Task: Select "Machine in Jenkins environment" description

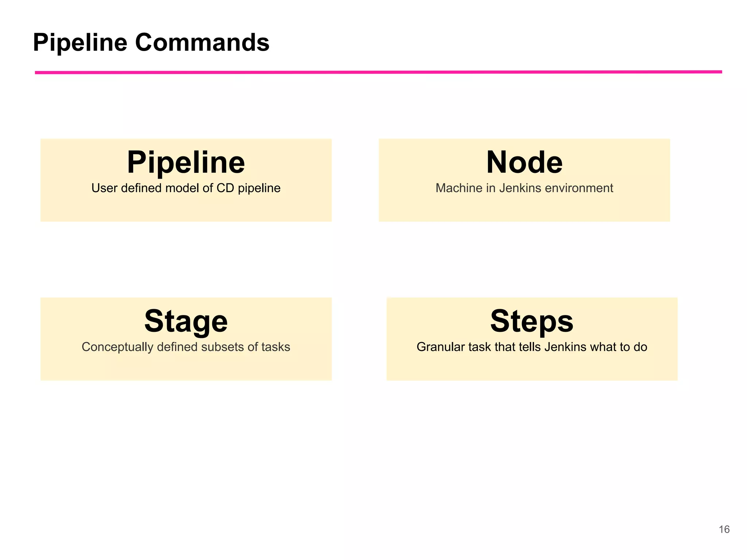Action: tap(524, 188)
